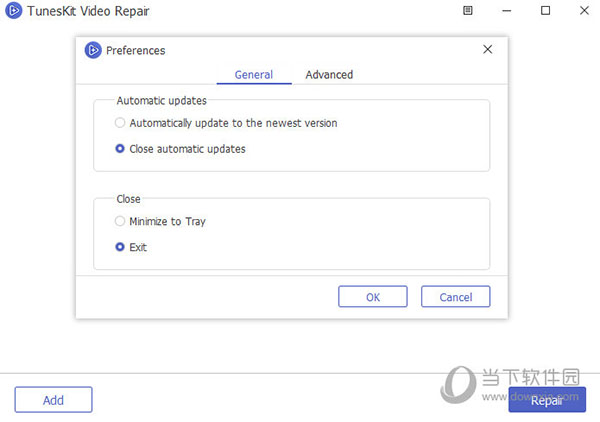The width and height of the screenshot is (600, 422).
Task: Open the menu icon in the title bar
Action: [x=467, y=11]
